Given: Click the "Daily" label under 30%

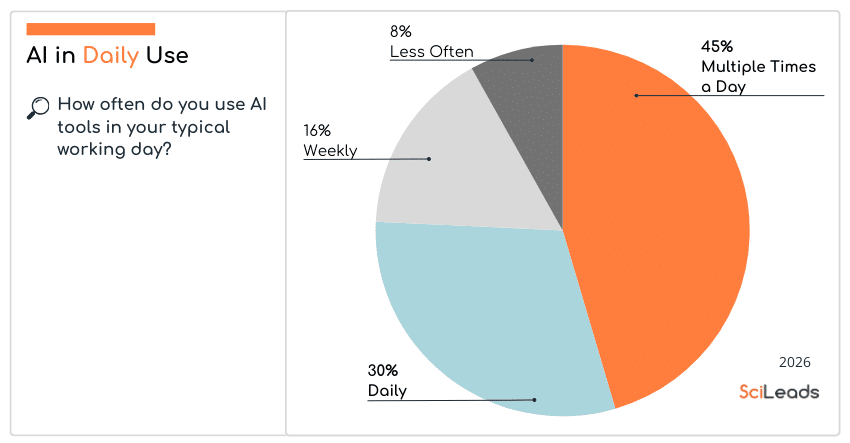Looking at the screenshot, I should 387,391.
